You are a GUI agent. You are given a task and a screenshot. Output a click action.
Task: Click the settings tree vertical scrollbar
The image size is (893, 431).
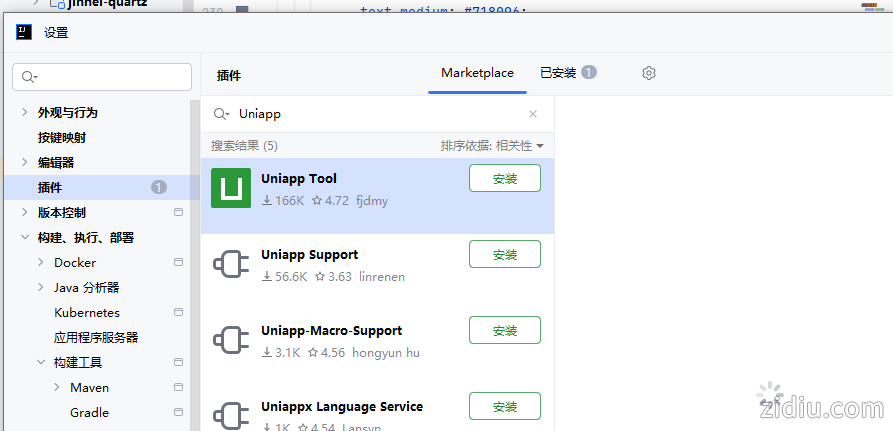tap(195, 265)
